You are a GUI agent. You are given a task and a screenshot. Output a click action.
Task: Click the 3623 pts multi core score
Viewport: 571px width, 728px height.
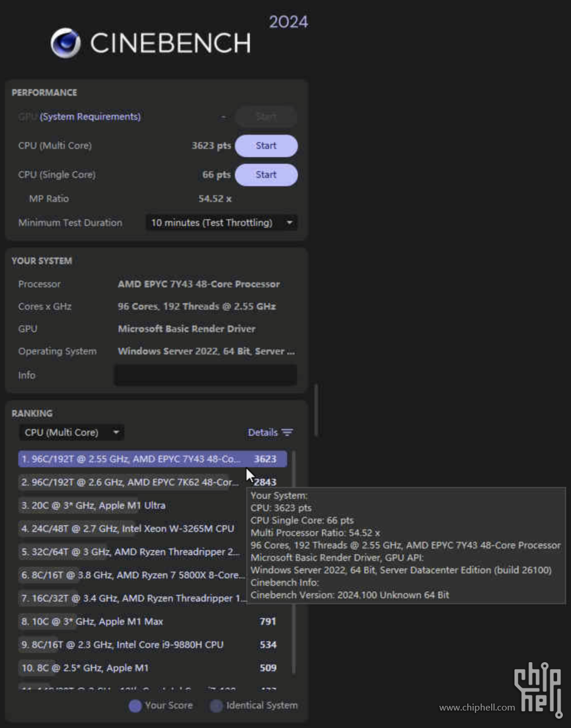[x=211, y=146]
